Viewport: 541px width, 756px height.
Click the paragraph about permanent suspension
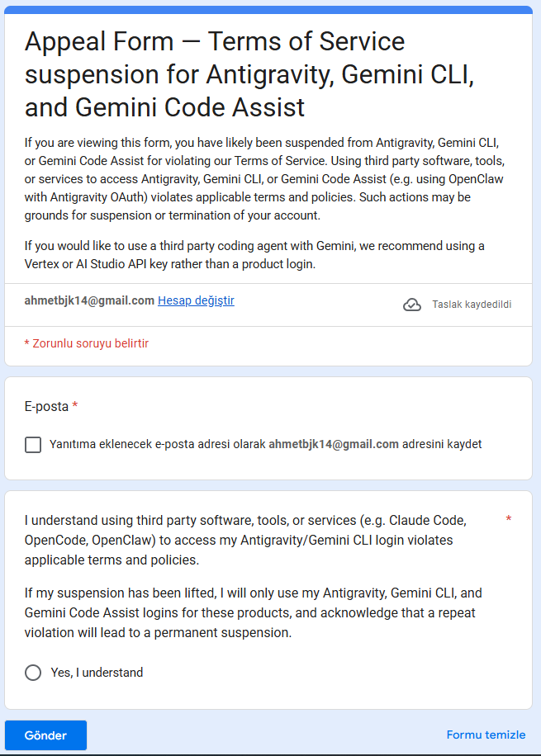pos(254,612)
